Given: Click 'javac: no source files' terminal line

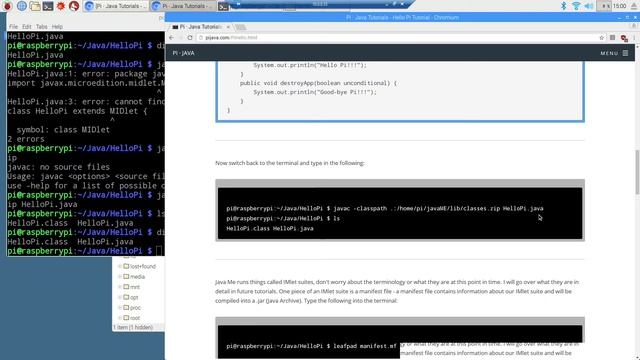Looking at the screenshot, I should (x=58, y=167).
